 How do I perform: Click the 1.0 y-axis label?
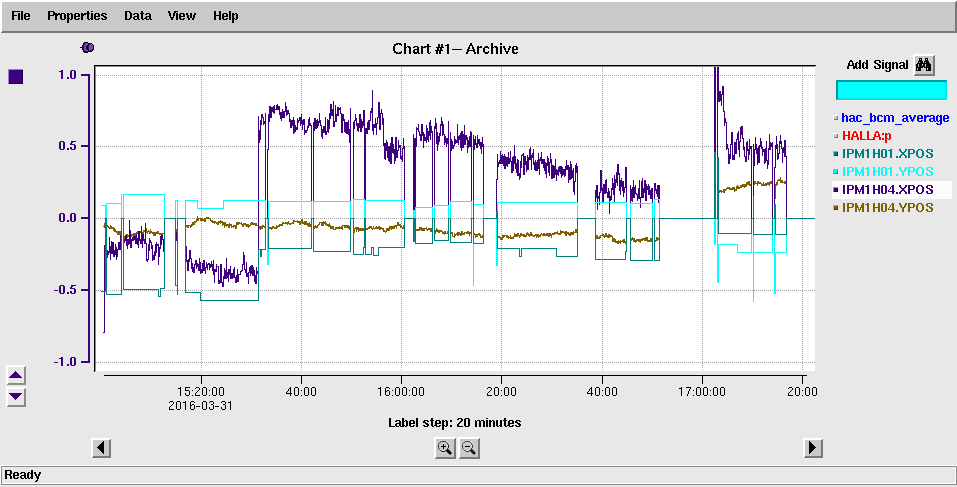67,74
